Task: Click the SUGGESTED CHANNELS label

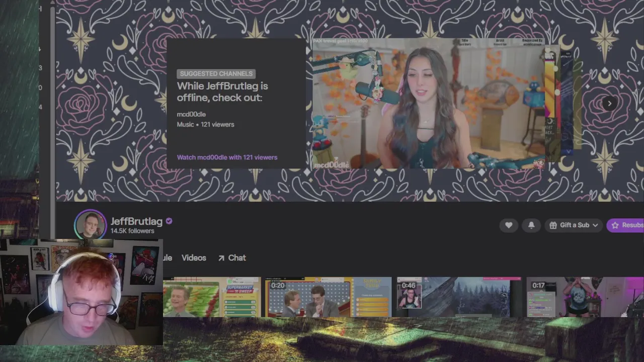Action: coord(216,74)
